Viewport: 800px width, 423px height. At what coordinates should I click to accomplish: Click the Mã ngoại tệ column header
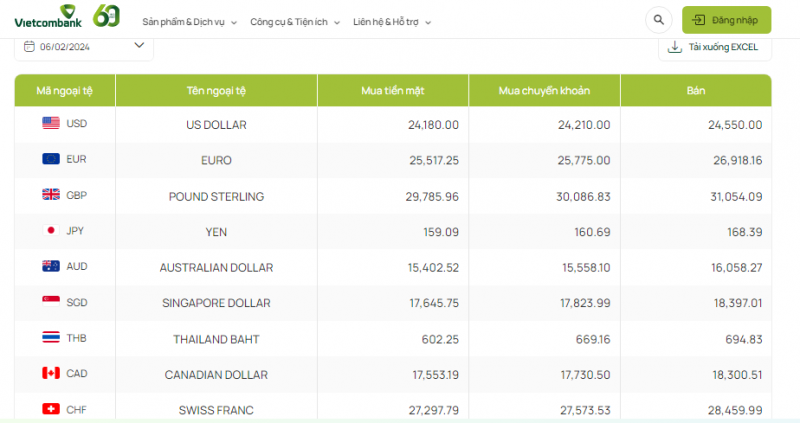pyautogui.click(x=65, y=91)
